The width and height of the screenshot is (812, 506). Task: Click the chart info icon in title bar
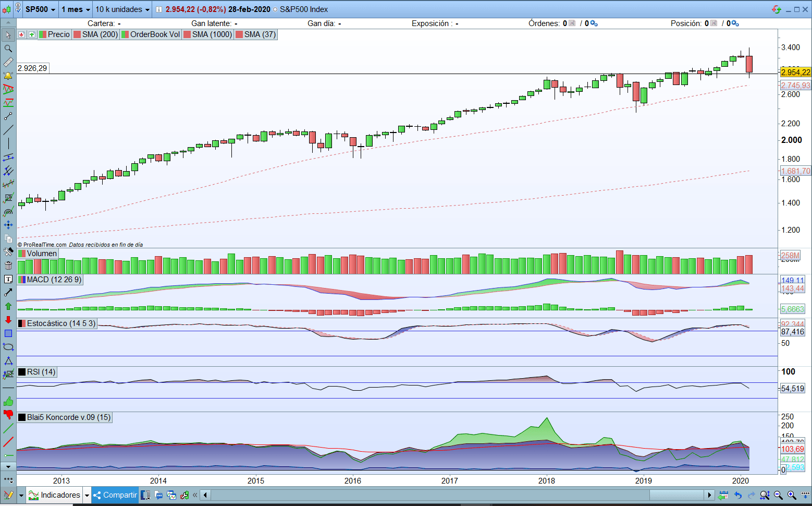pos(159,9)
